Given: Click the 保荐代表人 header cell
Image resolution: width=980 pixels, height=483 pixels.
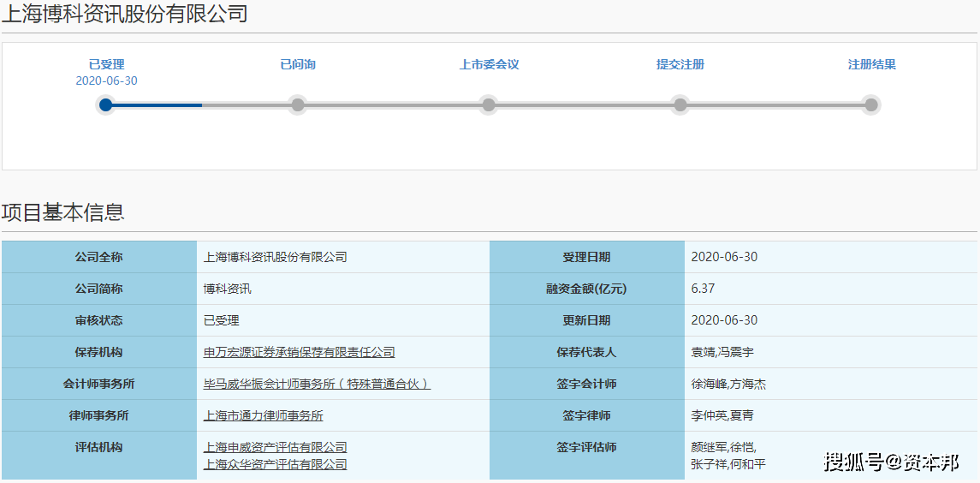Looking at the screenshot, I should 587,352.
